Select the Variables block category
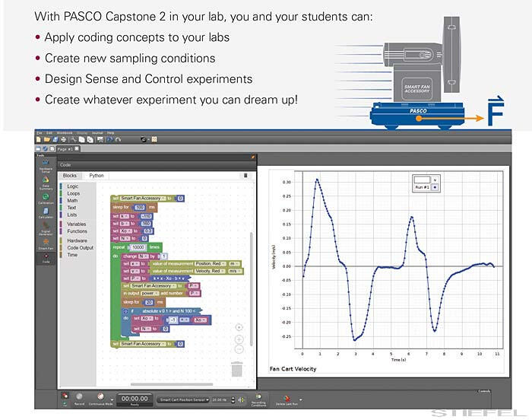 pyautogui.click(x=77, y=224)
